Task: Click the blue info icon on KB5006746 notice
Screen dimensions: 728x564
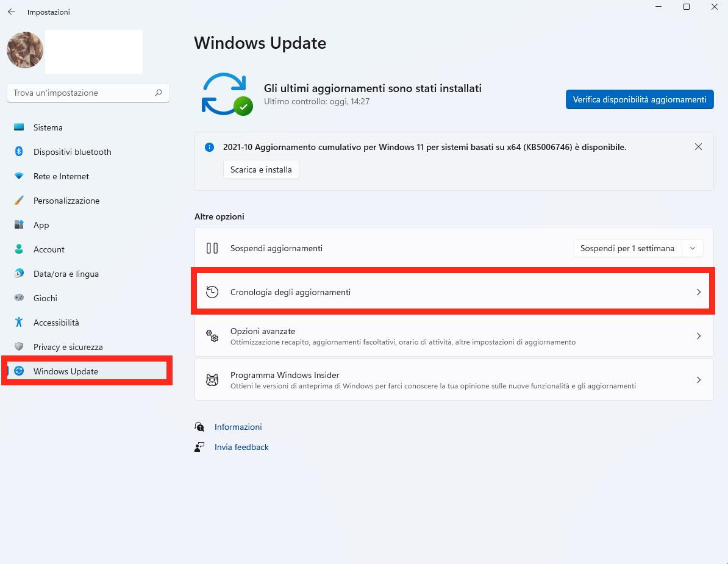Action: [x=209, y=147]
